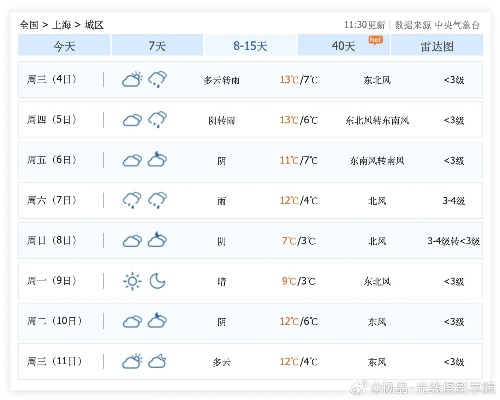
Task: Click the daytime rain icon for 周六 7日
Action: pos(132,200)
